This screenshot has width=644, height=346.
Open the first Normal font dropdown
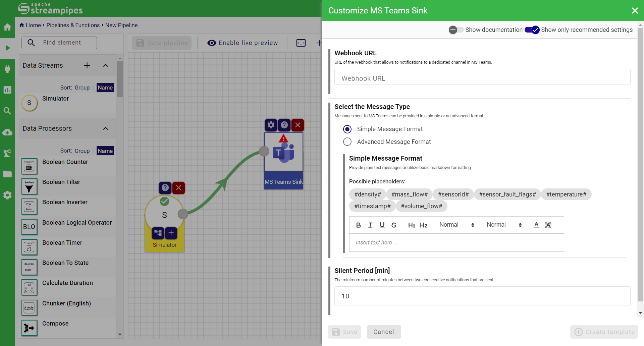pos(457,225)
